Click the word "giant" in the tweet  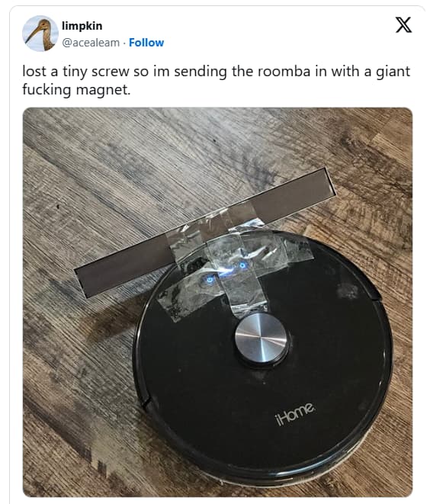tap(393, 72)
